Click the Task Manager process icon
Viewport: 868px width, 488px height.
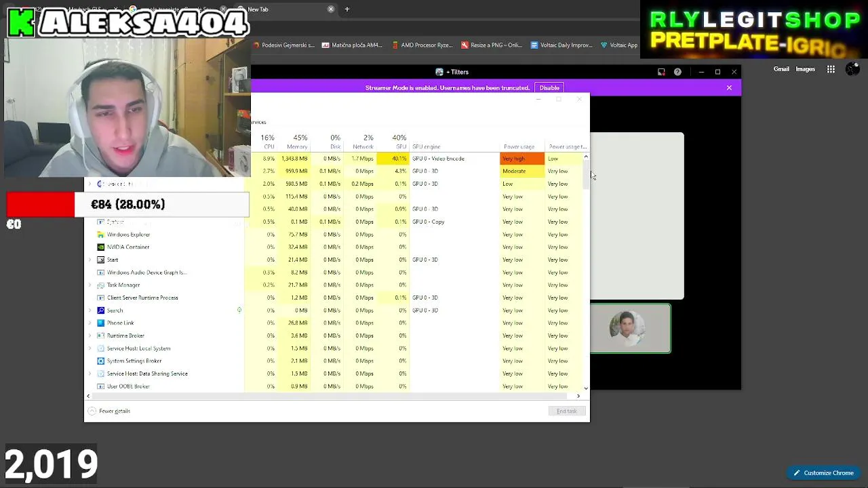point(101,285)
